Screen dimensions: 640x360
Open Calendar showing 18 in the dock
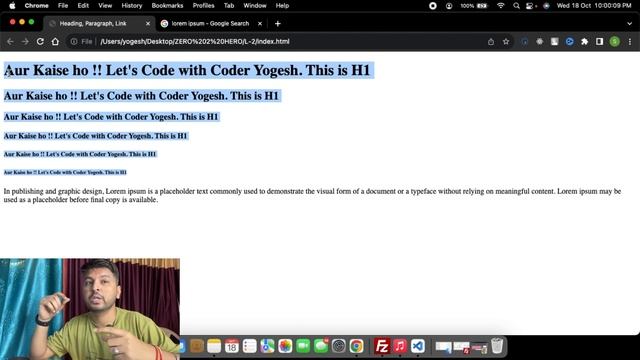232,346
